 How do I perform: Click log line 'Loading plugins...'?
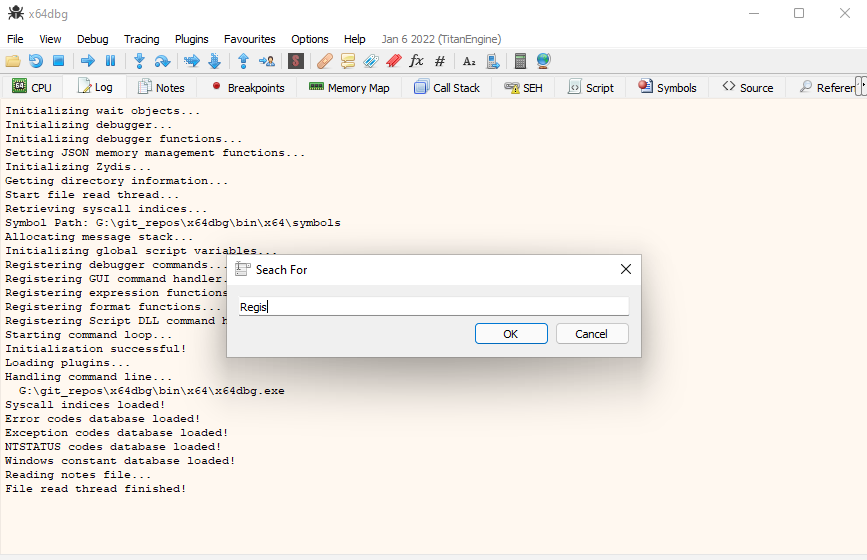tap(67, 363)
